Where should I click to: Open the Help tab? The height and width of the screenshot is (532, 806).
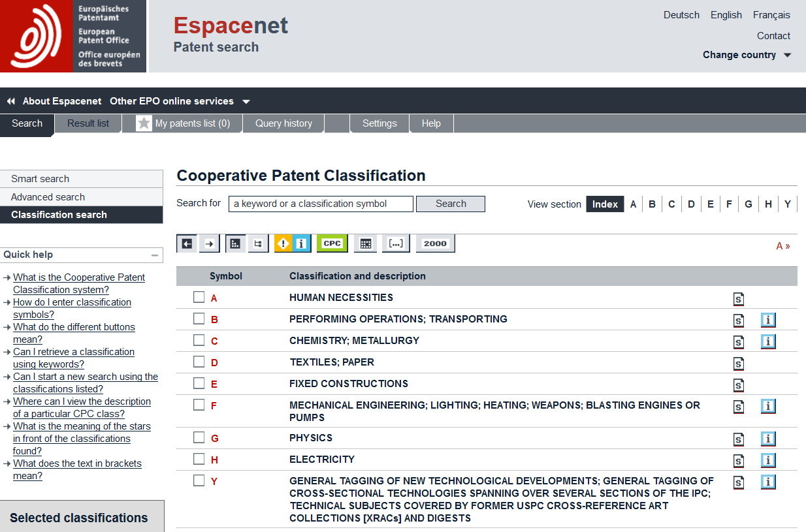coord(431,123)
